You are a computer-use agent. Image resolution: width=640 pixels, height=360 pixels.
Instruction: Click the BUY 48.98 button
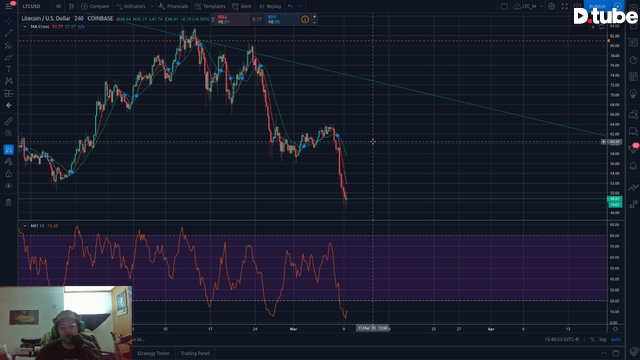(282, 19)
